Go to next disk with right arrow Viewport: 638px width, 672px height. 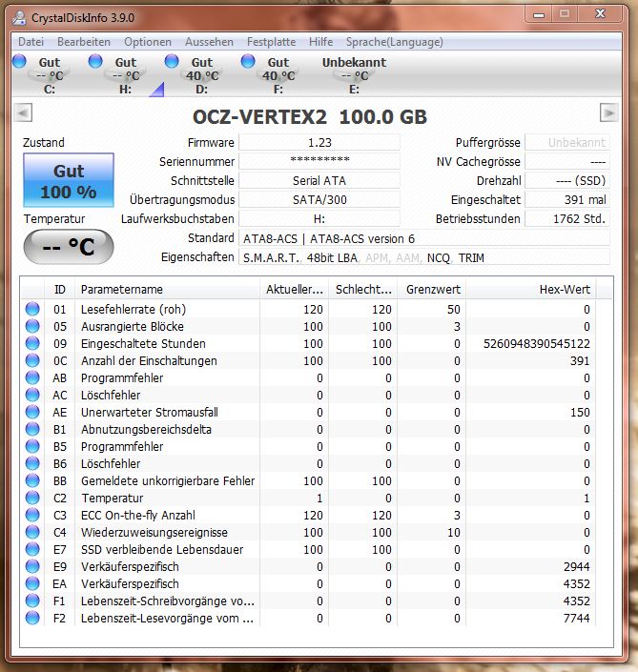tap(608, 113)
